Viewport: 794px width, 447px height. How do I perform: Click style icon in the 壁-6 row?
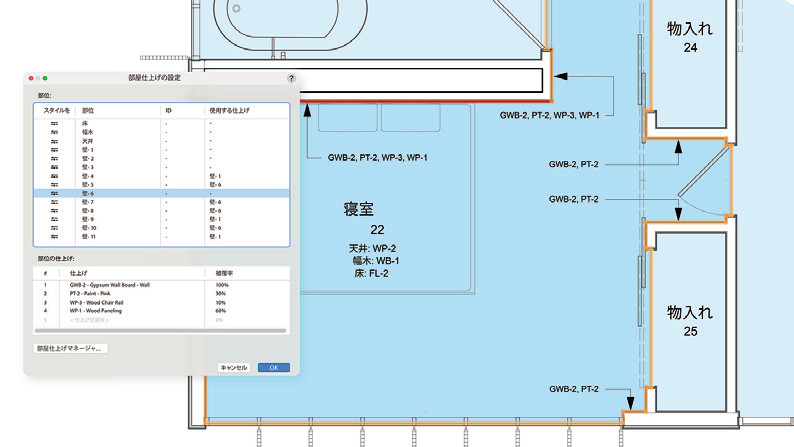tap(54, 193)
